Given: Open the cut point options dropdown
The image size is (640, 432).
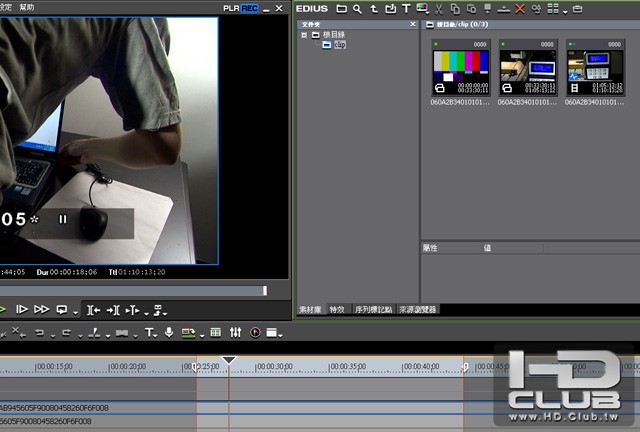Looking at the screenshot, I should tap(107, 336).
